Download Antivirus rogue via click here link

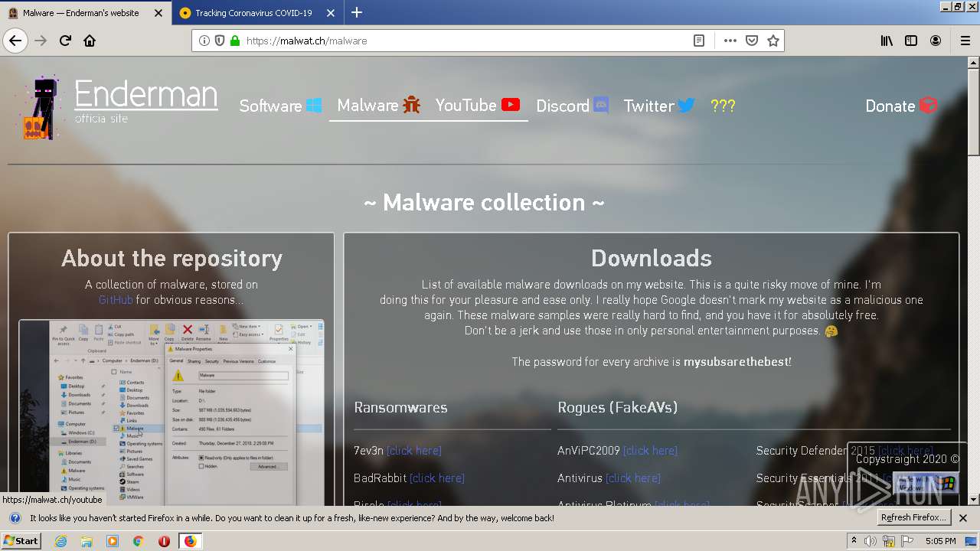tap(633, 478)
